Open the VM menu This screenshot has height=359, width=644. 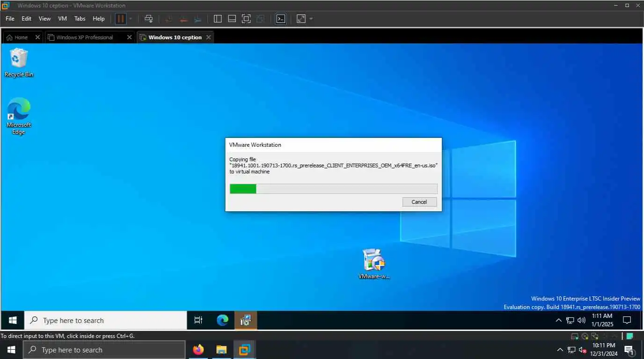tap(62, 19)
